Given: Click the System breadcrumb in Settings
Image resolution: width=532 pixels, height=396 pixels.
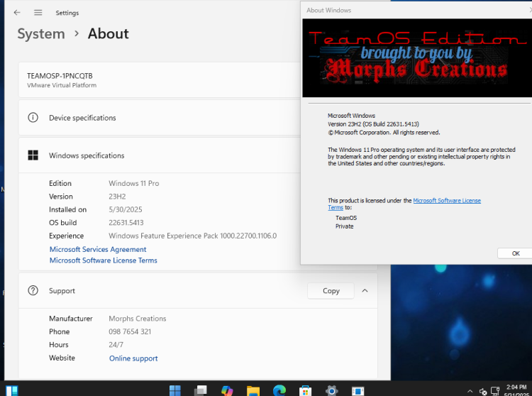Looking at the screenshot, I should 41,34.
